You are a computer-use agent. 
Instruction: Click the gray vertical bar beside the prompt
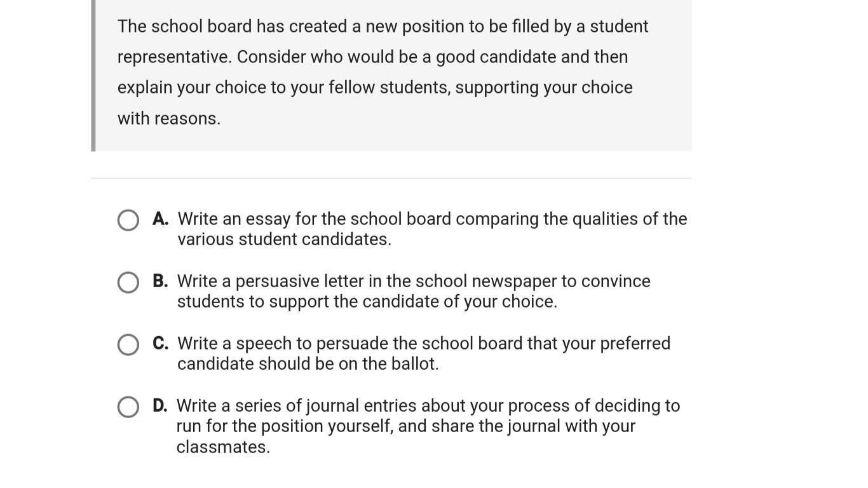pos(93,75)
